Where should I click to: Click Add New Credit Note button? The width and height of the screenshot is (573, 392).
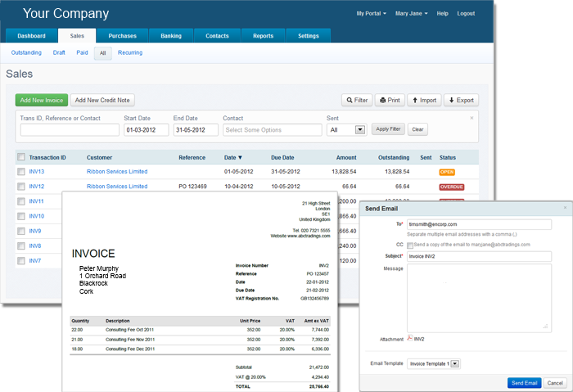click(x=102, y=100)
